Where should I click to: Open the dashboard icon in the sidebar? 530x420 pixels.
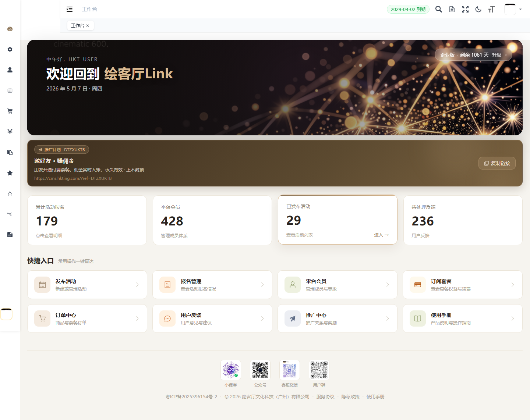point(10,29)
